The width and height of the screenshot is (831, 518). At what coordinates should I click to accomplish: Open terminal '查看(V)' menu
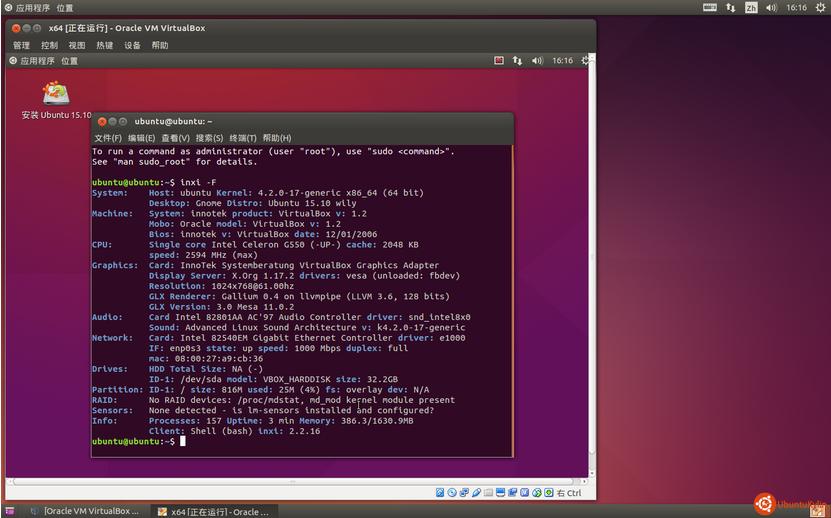(x=175, y=138)
